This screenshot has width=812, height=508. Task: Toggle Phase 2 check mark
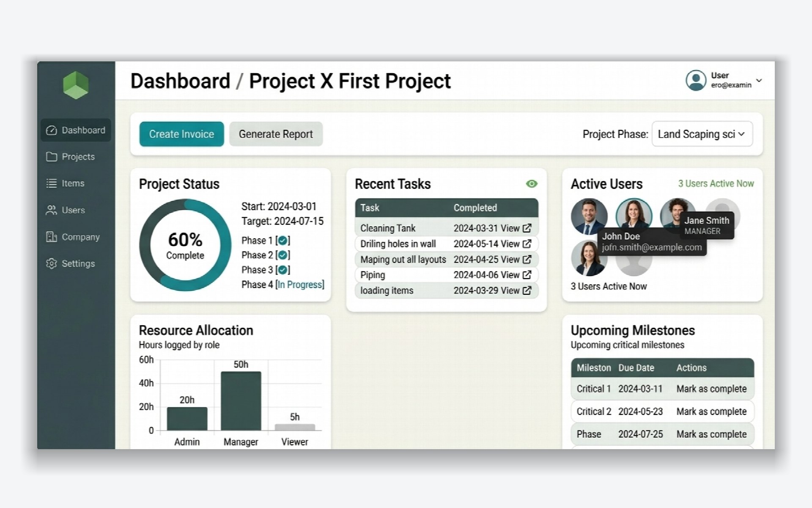[283, 255]
